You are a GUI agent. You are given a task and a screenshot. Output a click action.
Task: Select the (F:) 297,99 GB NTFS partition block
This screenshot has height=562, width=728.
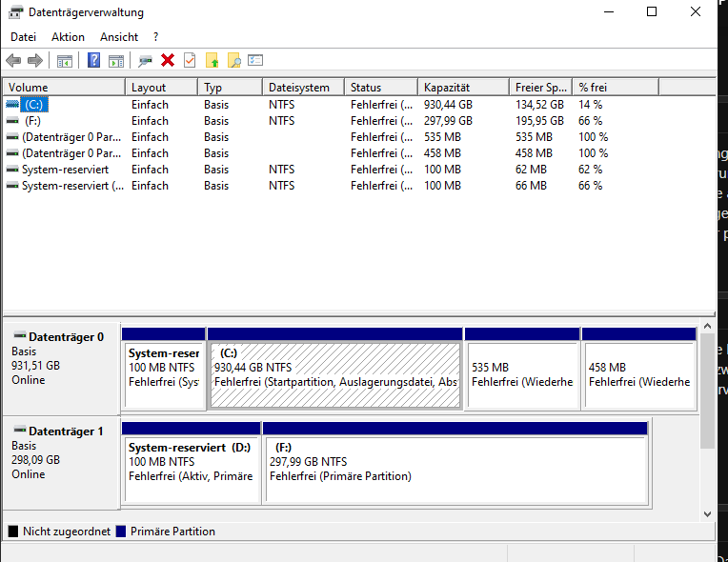[455, 463]
